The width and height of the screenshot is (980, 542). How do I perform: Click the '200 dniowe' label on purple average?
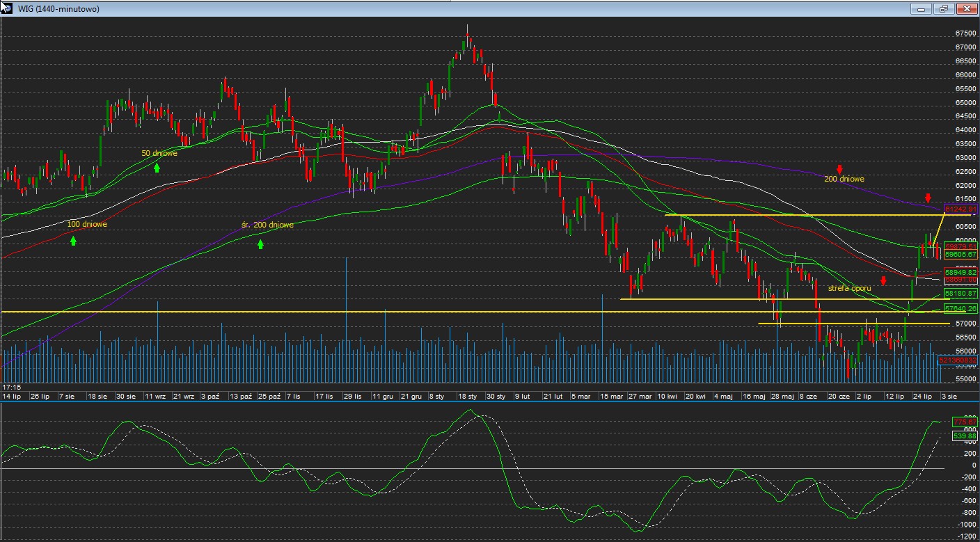tap(844, 180)
